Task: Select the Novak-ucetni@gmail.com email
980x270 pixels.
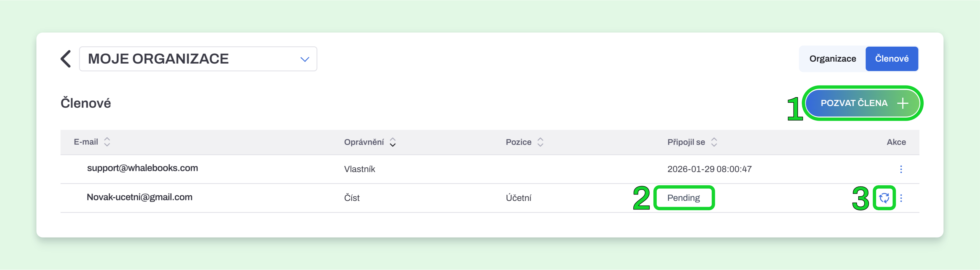Action: click(140, 197)
